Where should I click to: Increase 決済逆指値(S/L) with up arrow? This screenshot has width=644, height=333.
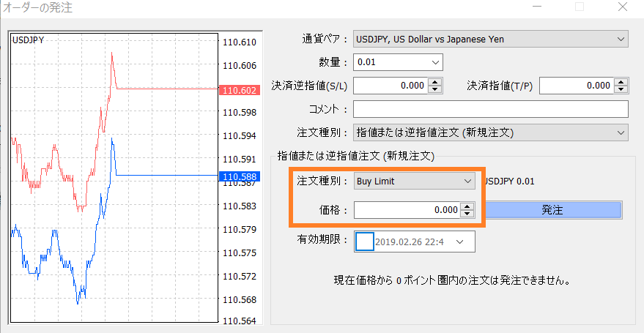coord(435,81)
